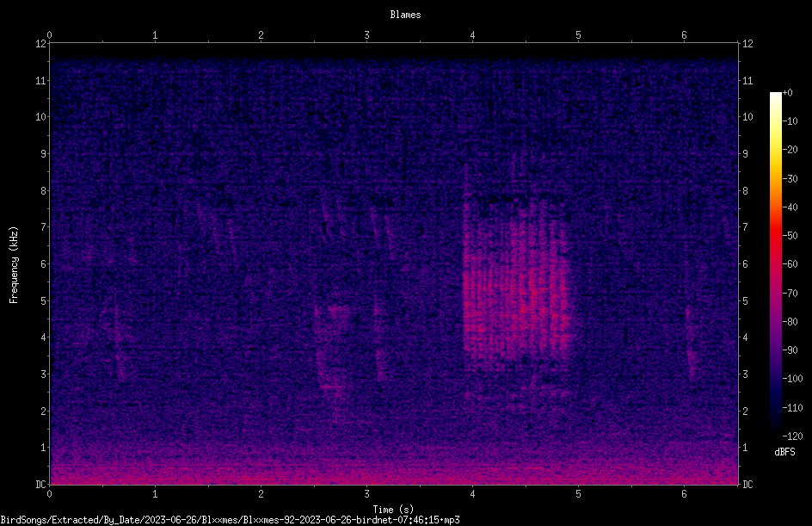Screen dimensions: 812x526
Task: Click the "-30" colorbar label
Action: (x=790, y=179)
